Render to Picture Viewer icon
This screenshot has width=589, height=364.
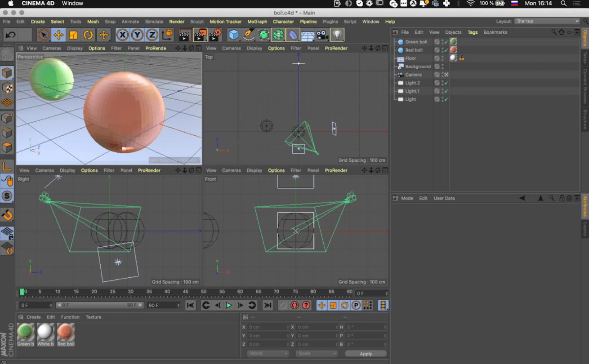[x=200, y=35]
